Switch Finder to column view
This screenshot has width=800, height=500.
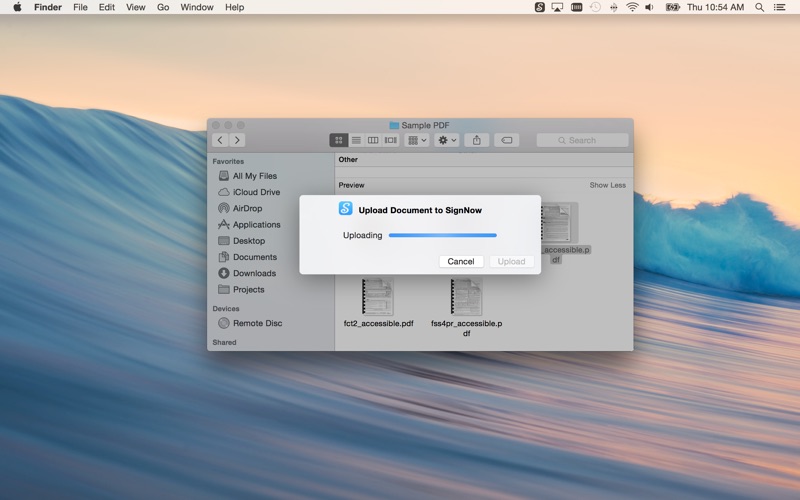373,140
